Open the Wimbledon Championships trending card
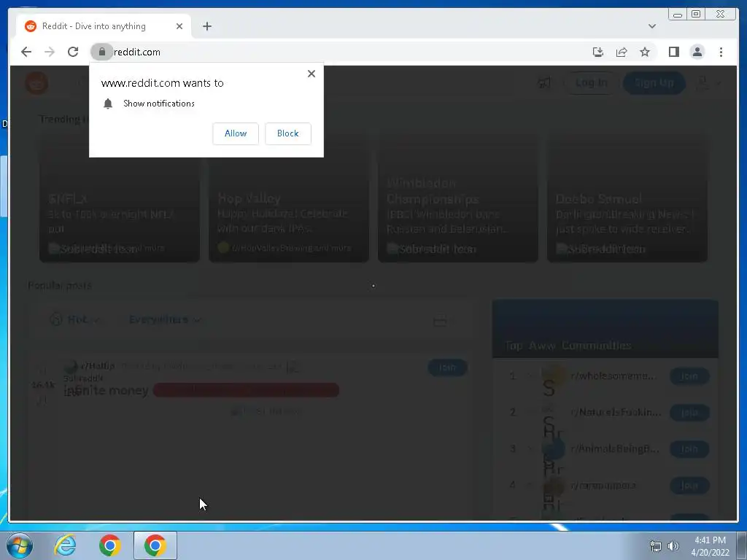Image resolution: width=747 pixels, height=560 pixels. (458, 197)
